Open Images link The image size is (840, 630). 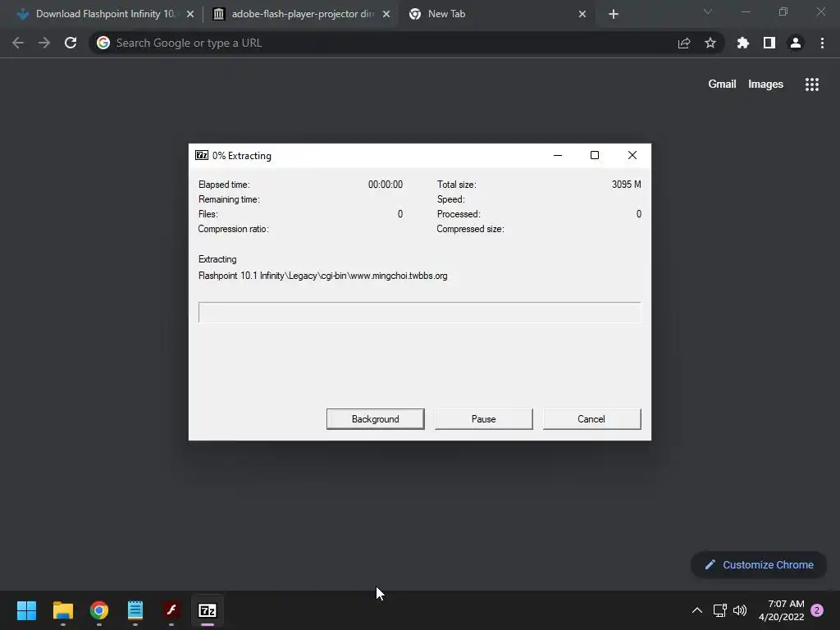point(765,84)
